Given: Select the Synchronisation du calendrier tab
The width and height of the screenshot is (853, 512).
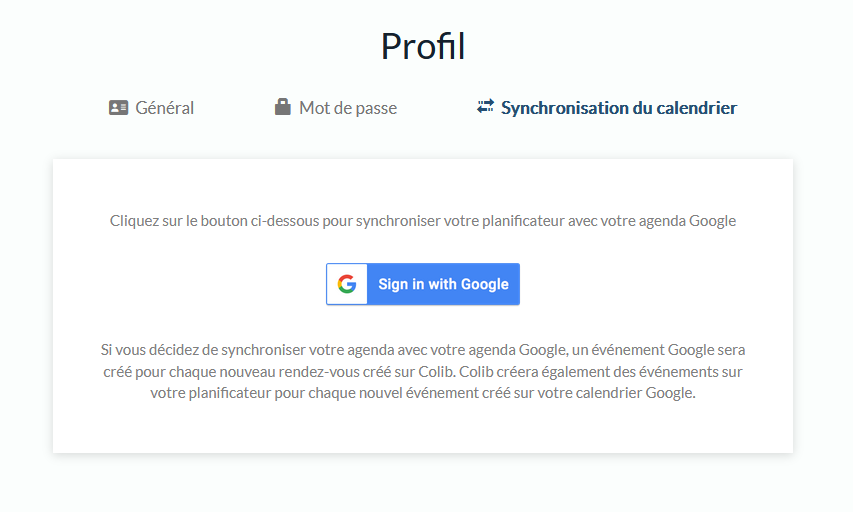Looking at the screenshot, I should [x=618, y=108].
